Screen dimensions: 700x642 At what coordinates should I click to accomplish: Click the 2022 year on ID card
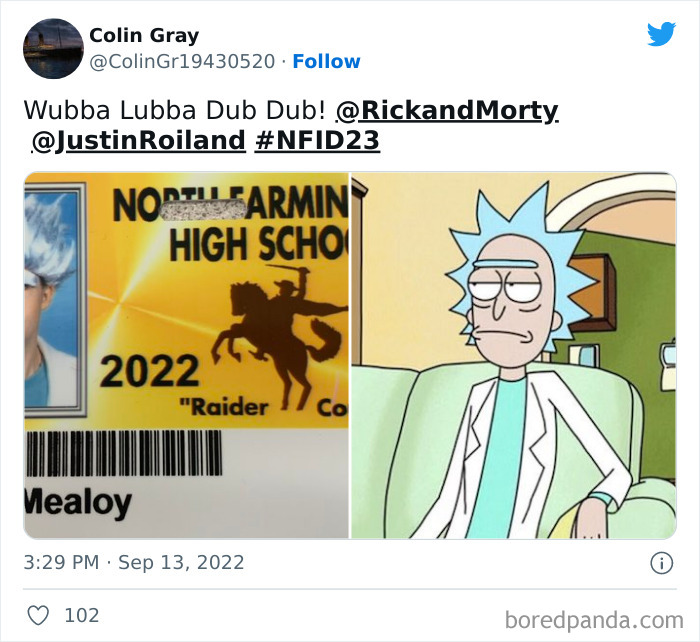(150, 371)
